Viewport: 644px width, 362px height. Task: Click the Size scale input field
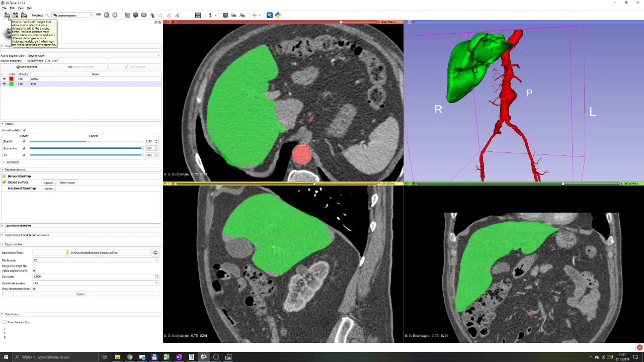pyautogui.click(x=94, y=277)
